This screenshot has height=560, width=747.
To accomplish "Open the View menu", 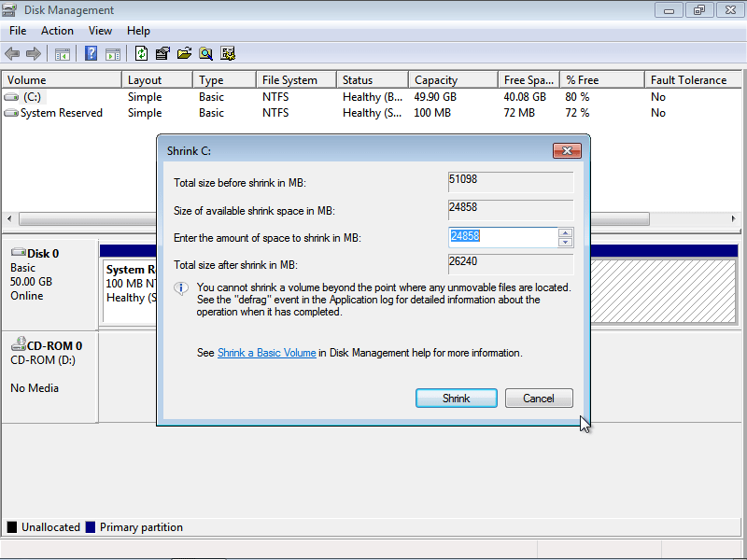I will [100, 30].
